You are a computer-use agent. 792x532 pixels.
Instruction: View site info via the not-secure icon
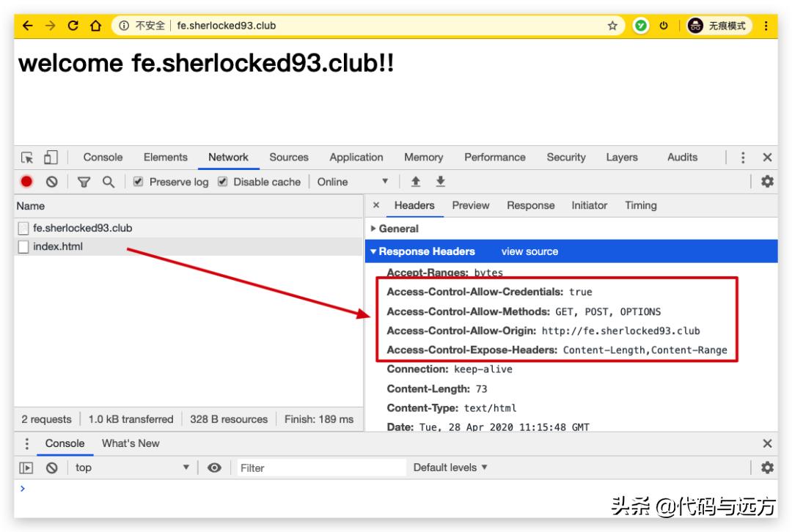click(x=124, y=26)
